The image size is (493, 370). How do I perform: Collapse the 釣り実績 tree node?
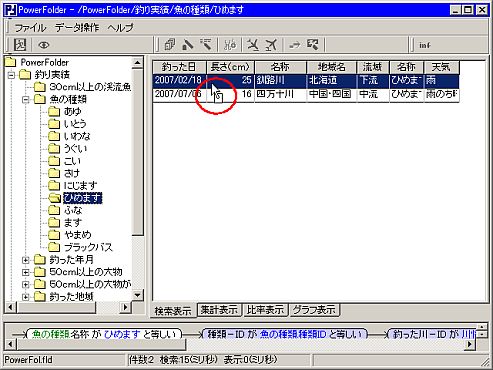click(11, 75)
